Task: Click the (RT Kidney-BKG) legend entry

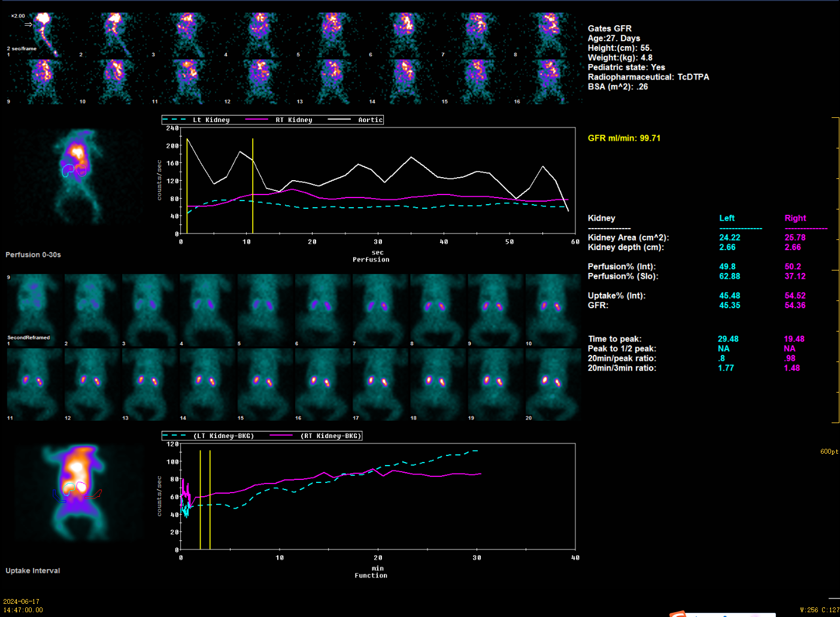Action: click(316, 436)
